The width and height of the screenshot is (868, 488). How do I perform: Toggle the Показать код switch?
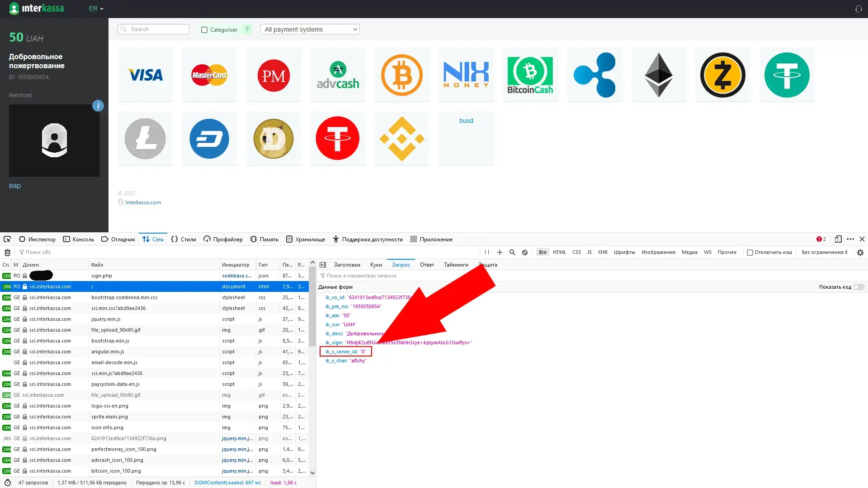coord(859,287)
